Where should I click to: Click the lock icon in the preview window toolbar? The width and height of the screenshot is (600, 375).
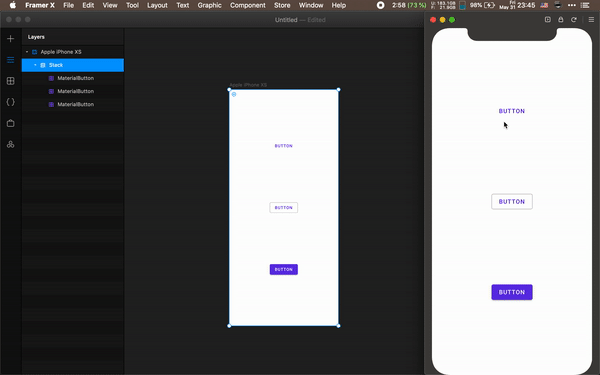click(561, 20)
